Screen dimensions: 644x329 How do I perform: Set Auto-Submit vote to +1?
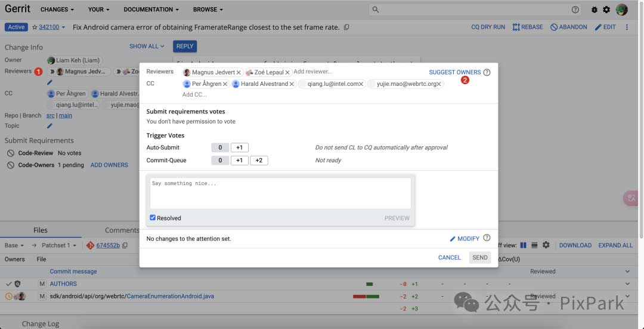click(240, 147)
